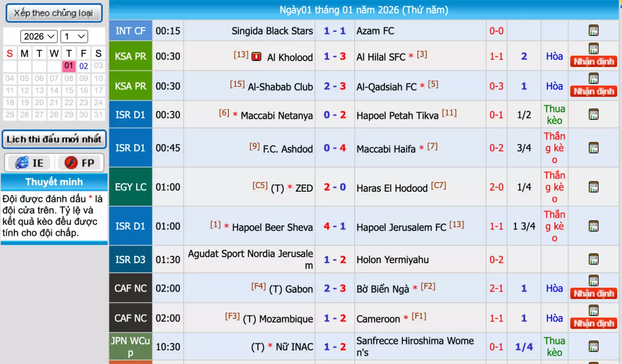Click the Al Hilal SFC team name

(x=381, y=57)
